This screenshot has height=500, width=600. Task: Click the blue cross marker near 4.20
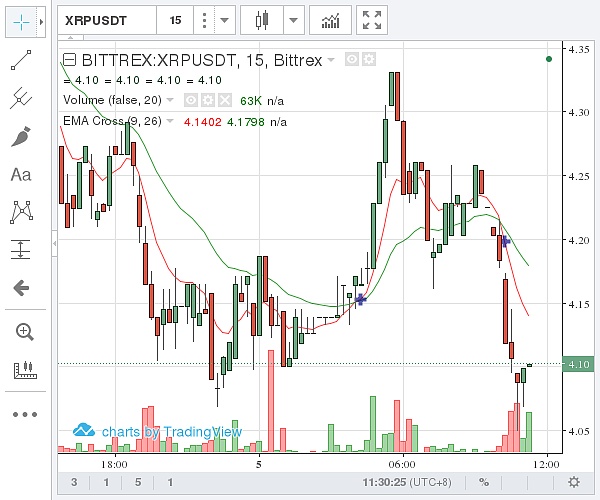(x=505, y=241)
